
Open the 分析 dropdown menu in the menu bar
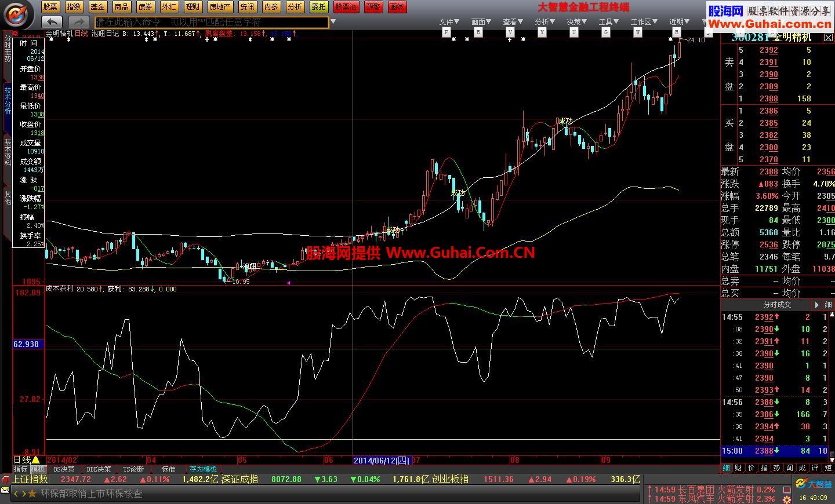[x=544, y=22]
